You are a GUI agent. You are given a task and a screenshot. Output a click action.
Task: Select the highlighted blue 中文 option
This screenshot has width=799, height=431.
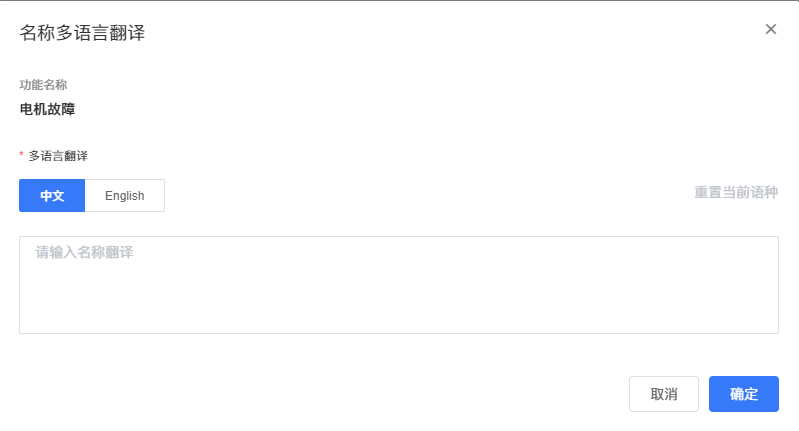[x=52, y=196]
